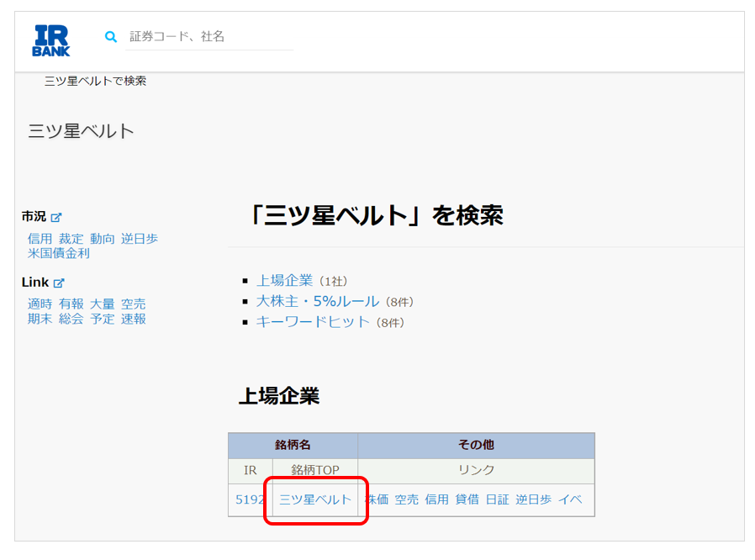Jump to キーワードヒット results
The height and width of the screenshot is (560, 755).
coord(313,322)
